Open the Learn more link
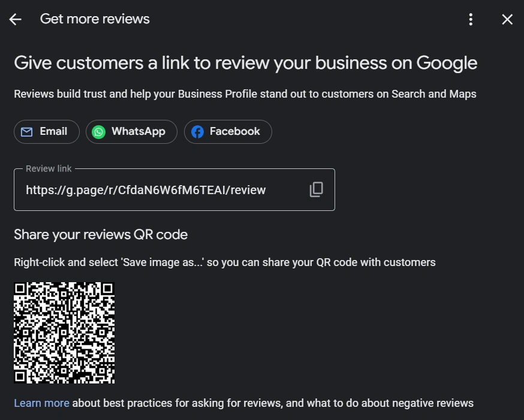The width and height of the screenshot is (524, 420). click(x=41, y=403)
